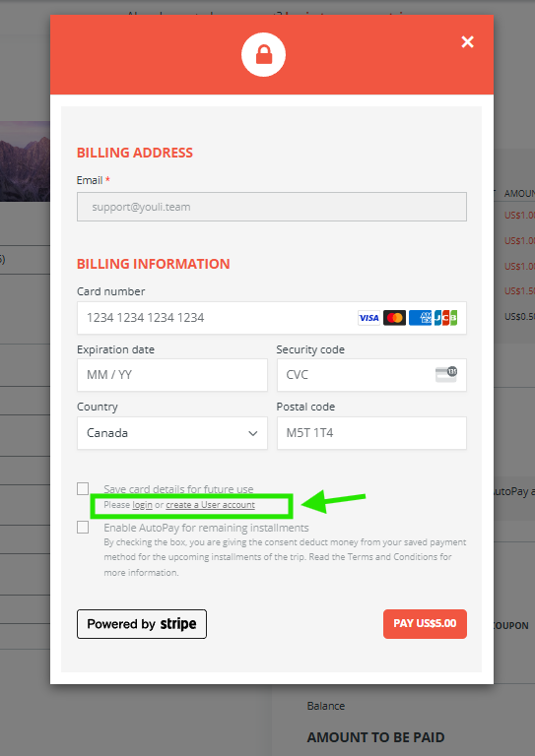The height and width of the screenshot is (756, 535).
Task: Click the Visa card logo
Action: tap(369, 318)
